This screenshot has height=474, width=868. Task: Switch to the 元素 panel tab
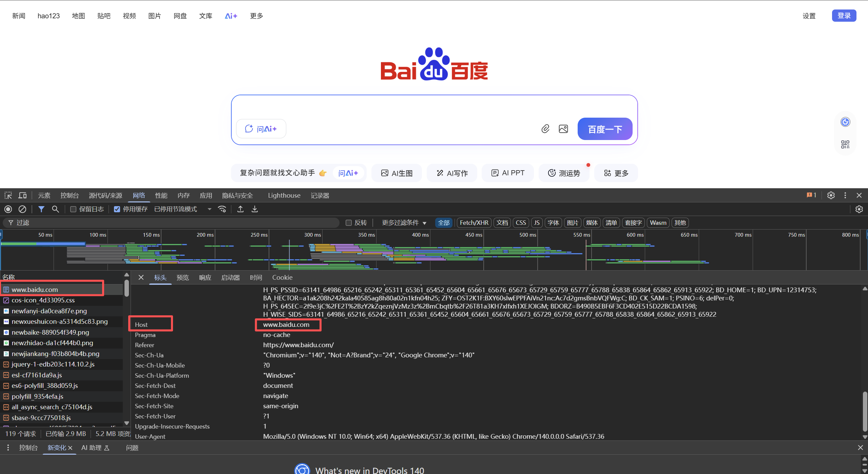point(44,195)
